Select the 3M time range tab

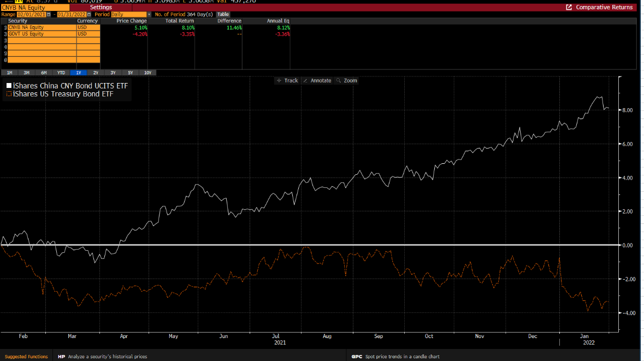point(27,73)
